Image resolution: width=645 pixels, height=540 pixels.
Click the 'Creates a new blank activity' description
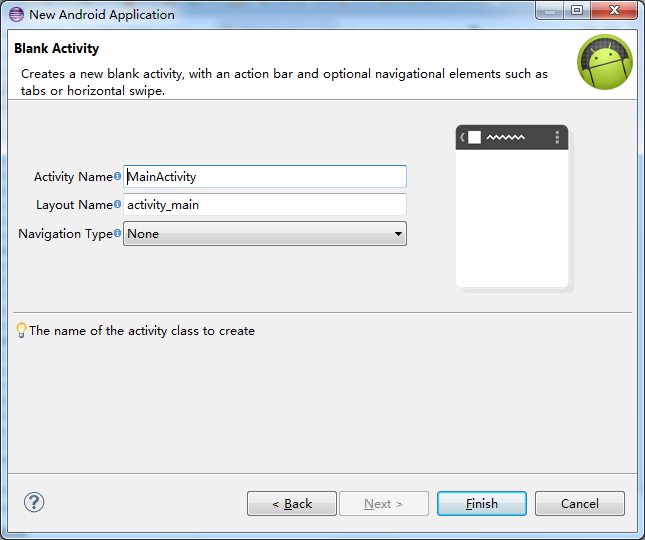pos(284,82)
